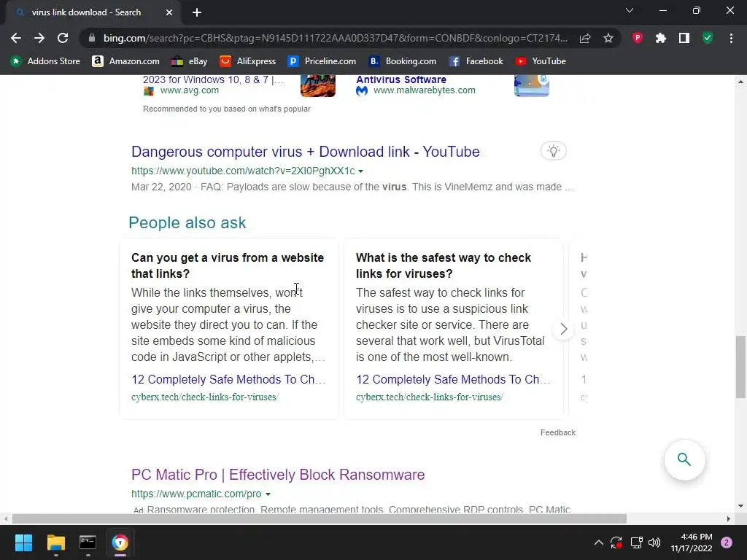Open Booking.com bookmark
The image size is (747, 560).
tap(403, 61)
